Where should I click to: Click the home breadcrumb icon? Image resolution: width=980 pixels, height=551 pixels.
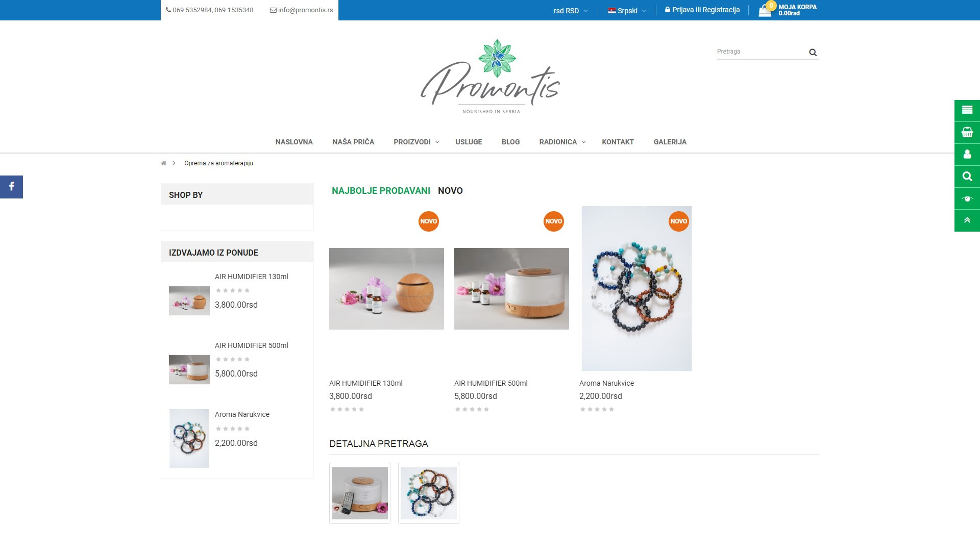click(163, 163)
